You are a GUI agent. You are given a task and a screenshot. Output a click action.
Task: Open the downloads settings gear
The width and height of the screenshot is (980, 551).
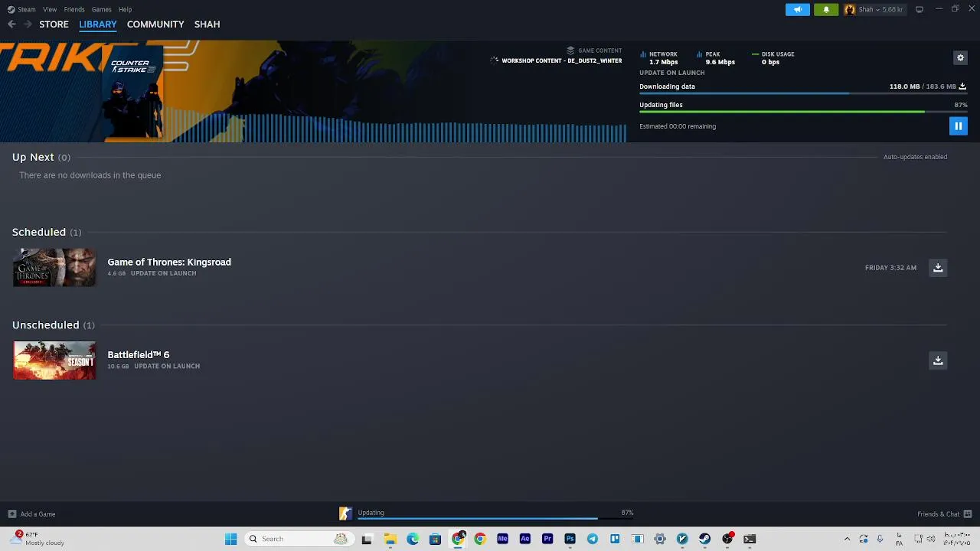pyautogui.click(x=960, y=57)
